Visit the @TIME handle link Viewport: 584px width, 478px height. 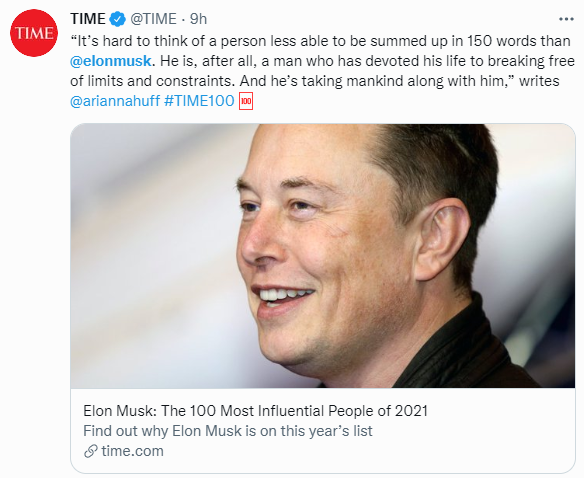(153, 19)
